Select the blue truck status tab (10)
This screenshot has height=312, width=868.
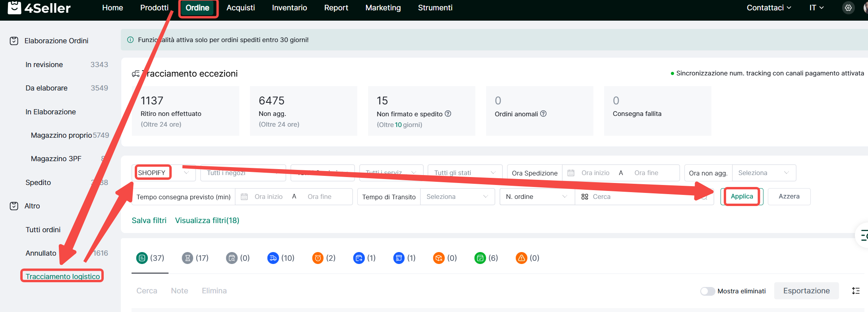click(281, 258)
